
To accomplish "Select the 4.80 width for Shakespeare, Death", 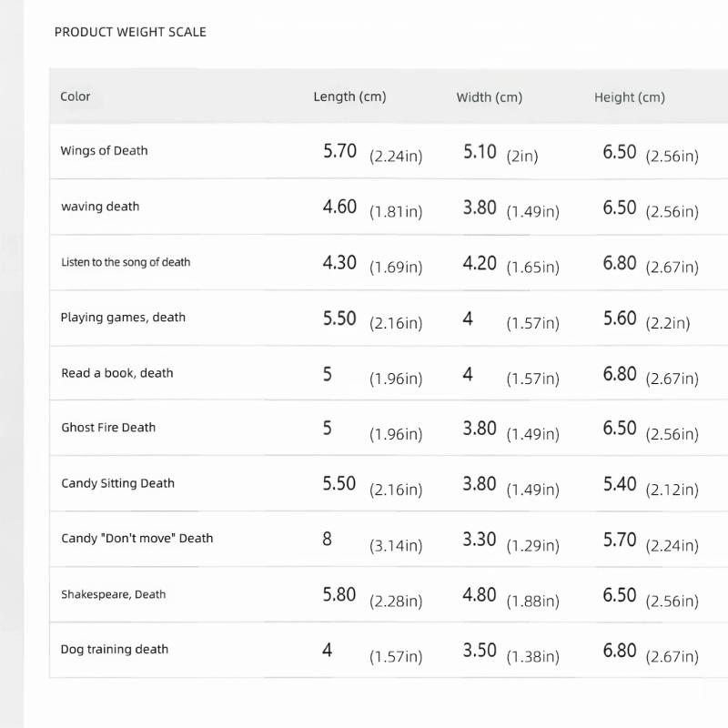I will (x=480, y=595).
